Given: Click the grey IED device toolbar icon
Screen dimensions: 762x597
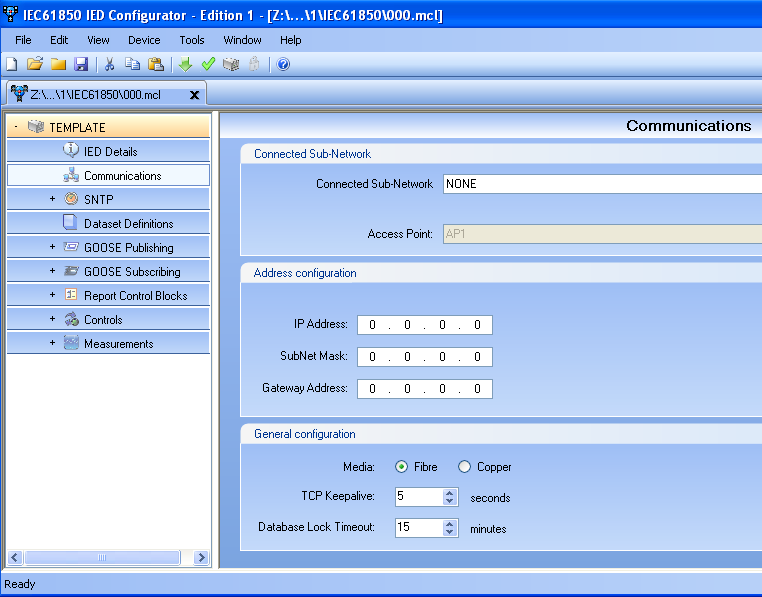Looking at the screenshot, I should [x=231, y=64].
